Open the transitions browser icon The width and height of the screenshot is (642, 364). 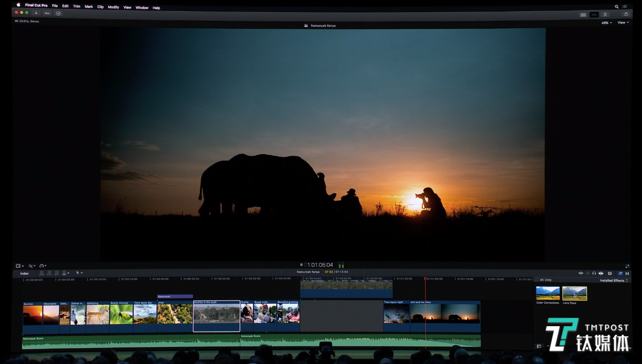627,273
